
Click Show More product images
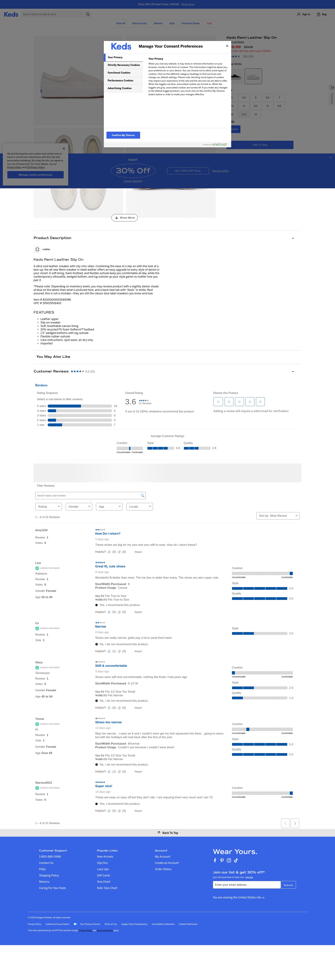tap(124, 218)
